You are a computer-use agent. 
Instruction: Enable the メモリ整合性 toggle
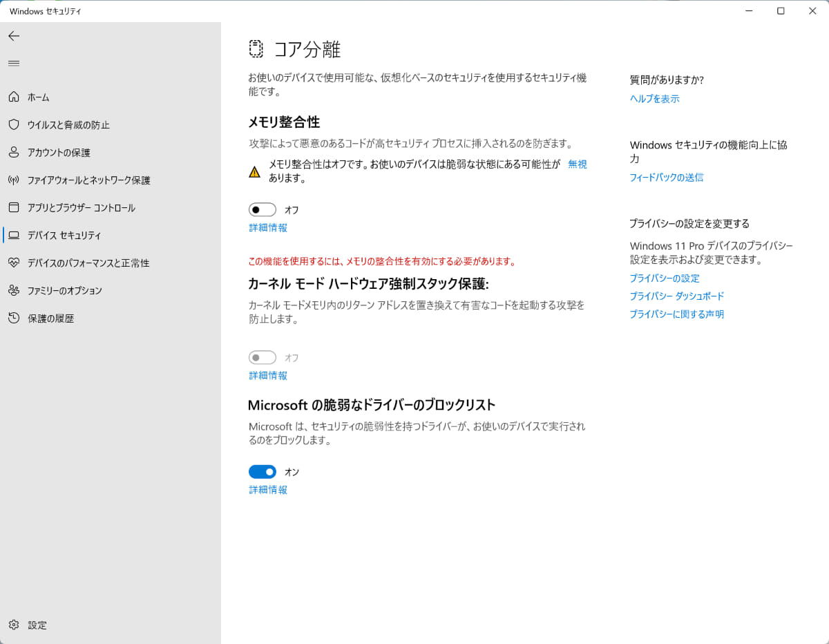click(262, 209)
